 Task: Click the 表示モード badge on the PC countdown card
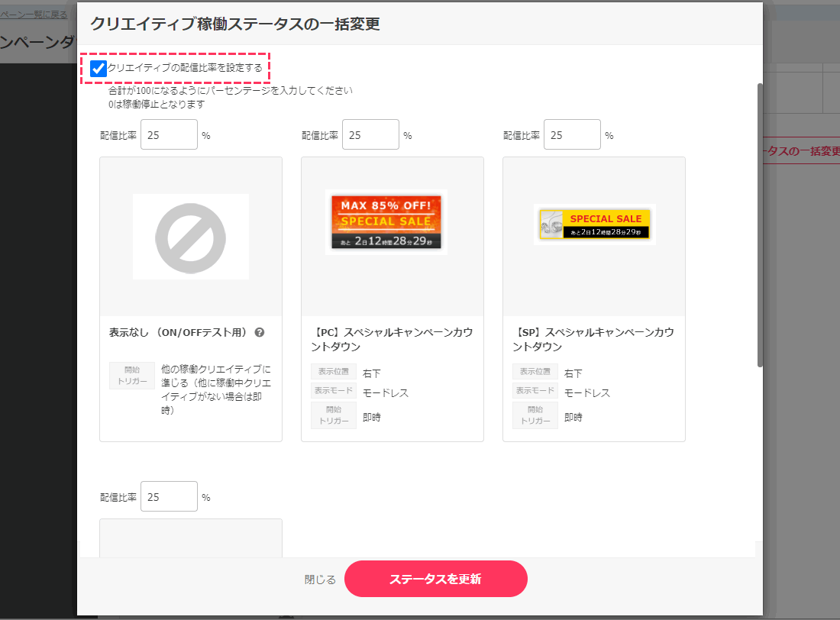point(333,392)
